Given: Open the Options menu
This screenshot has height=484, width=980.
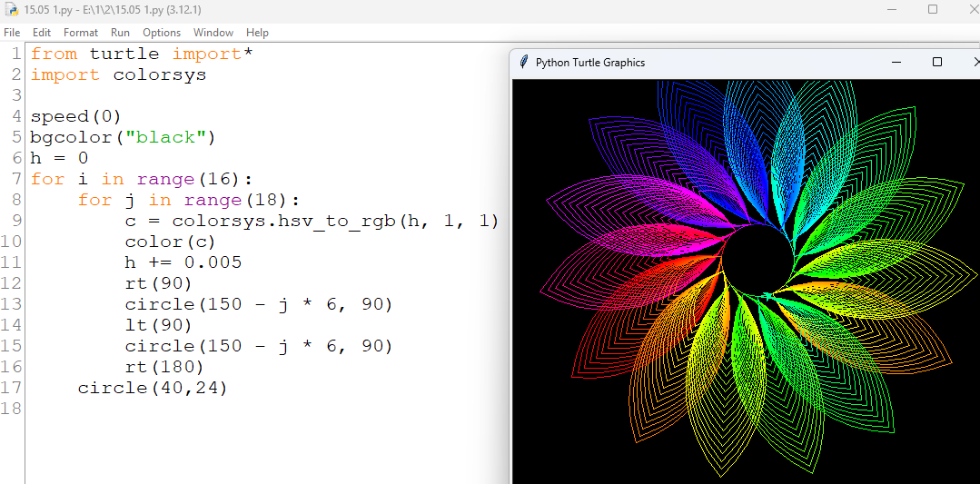Looking at the screenshot, I should tap(162, 33).
